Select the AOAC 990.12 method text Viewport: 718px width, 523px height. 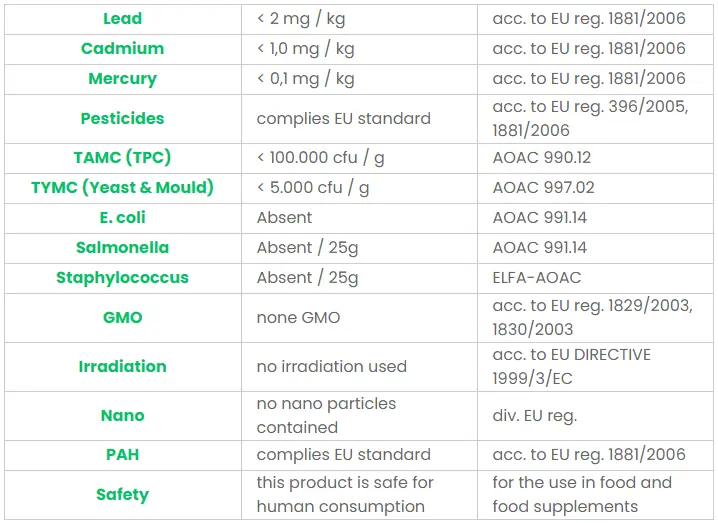tap(541, 158)
